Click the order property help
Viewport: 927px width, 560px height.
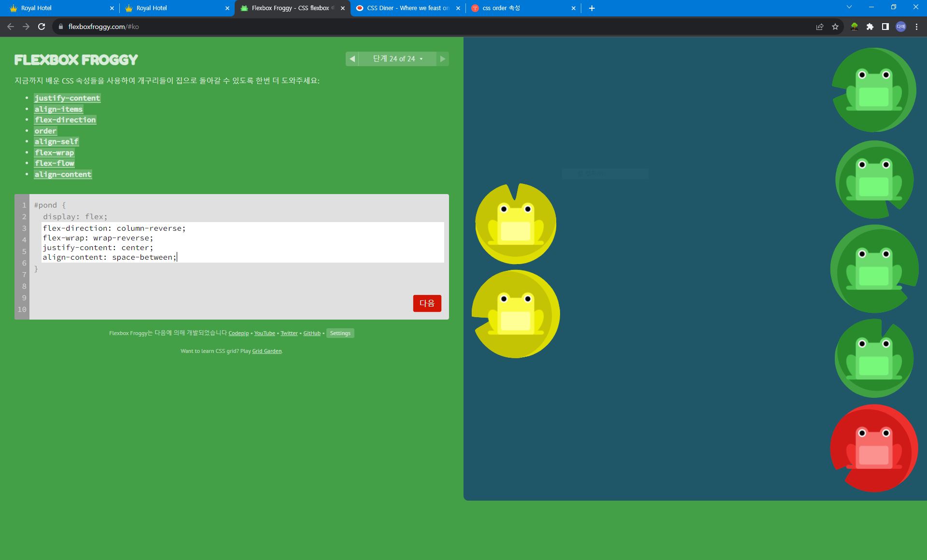click(x=45, y=131)
